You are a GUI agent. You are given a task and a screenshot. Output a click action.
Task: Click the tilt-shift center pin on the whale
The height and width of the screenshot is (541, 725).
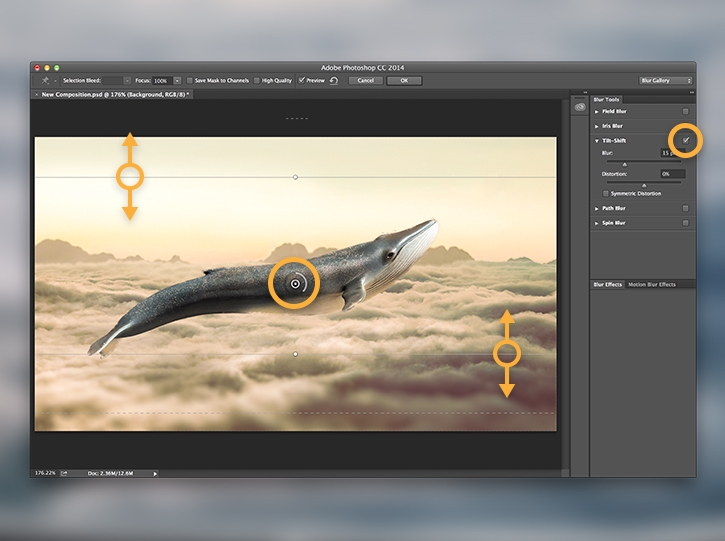[x=295, y=284]
